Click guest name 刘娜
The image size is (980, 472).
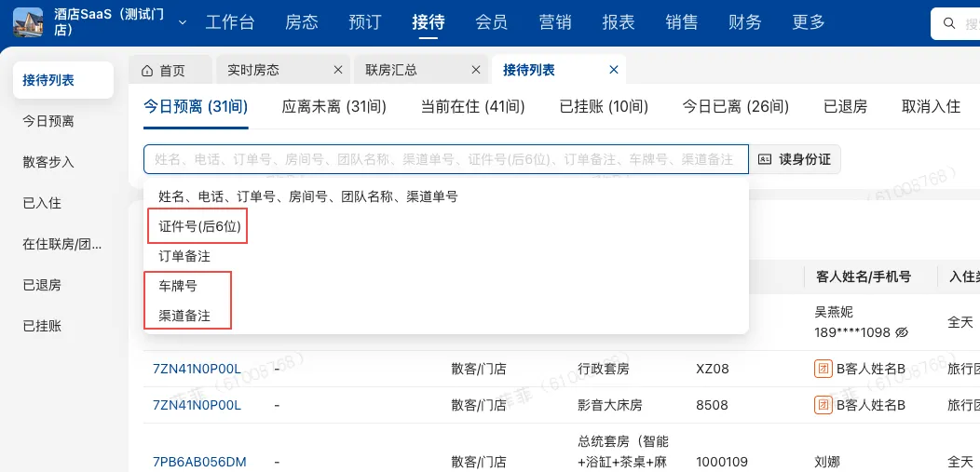[x=827, y=462]
